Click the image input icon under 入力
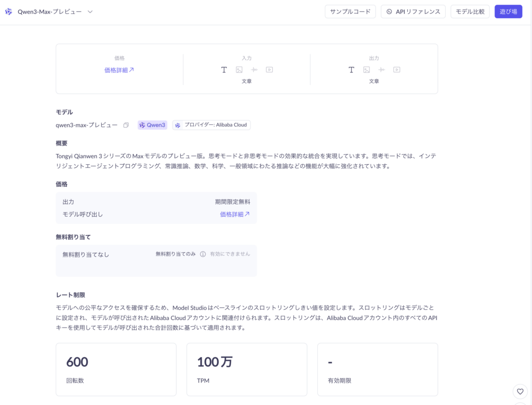 (x=239, y=70)
